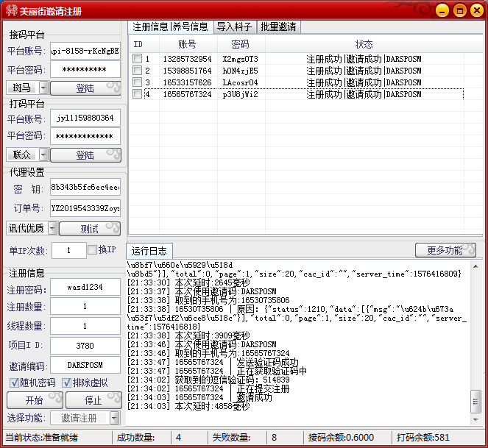Click 登陆 button under 打码平台
This screenshot has height=448, width=488.
(85, 155)
